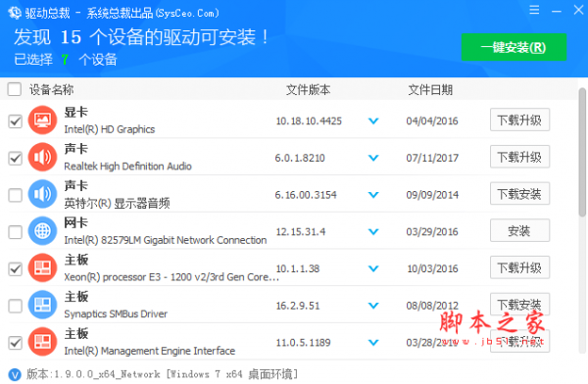Click the motherboard icon for Management Engine Interface
Viewport: 588px width, 384px height.
(x=42, y=342)
